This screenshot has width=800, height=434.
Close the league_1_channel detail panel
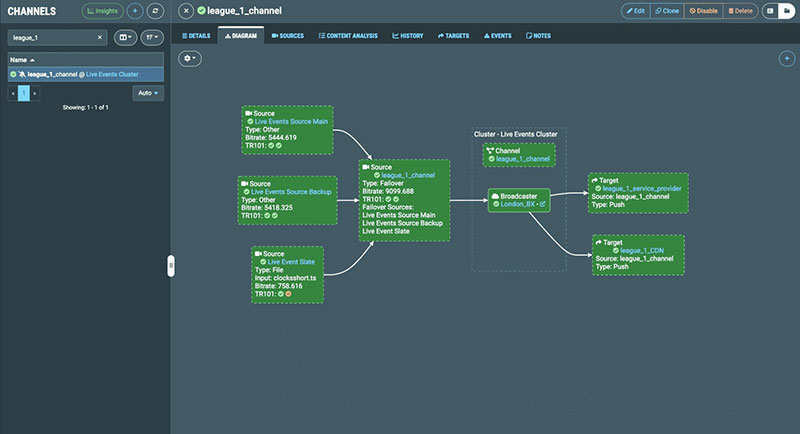186,11
